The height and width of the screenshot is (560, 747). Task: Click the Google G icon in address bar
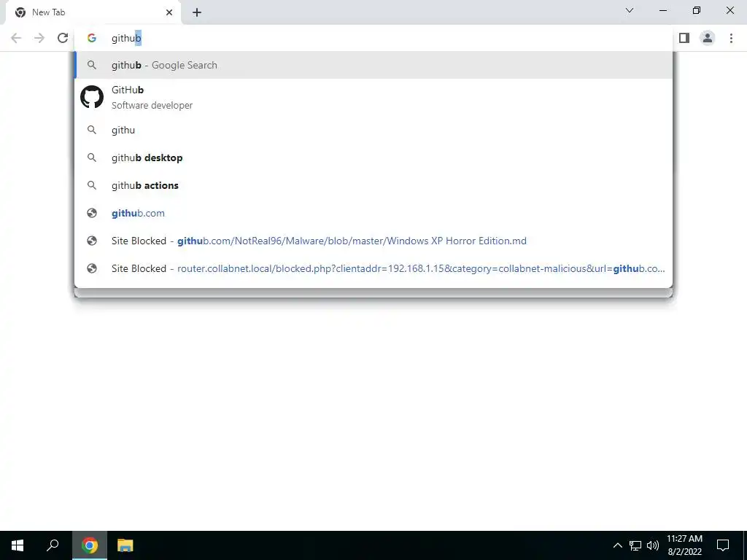pos(92,38)
